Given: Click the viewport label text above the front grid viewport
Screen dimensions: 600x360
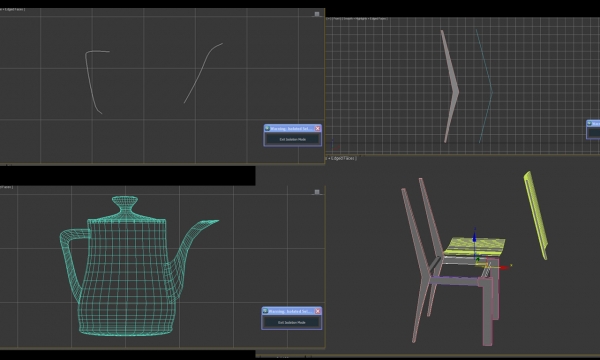Looking at the screenshot, I should (357, 18).
